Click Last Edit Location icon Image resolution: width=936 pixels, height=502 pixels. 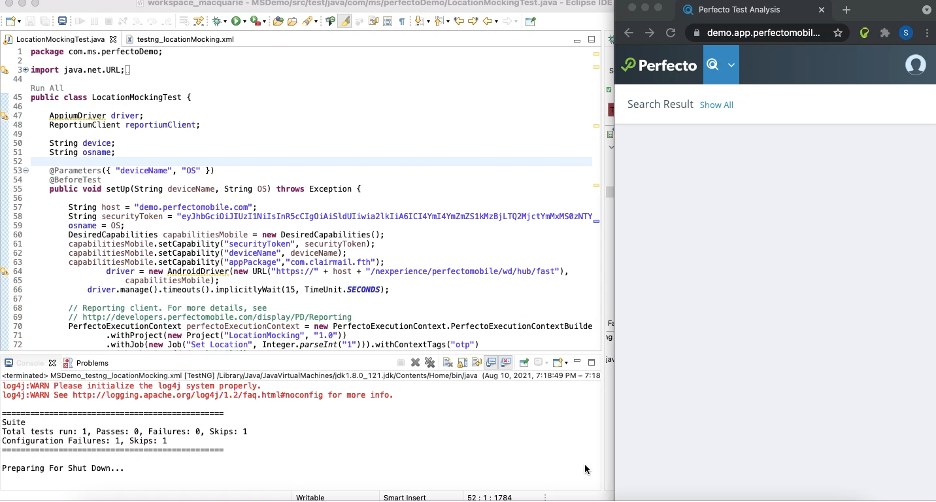point(459,21)
